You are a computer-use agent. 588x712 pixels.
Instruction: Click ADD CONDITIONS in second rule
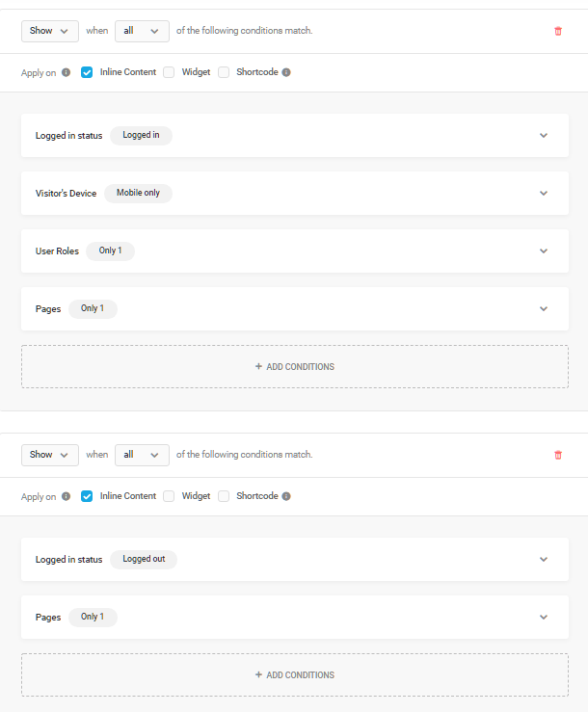tap(294, 674)
